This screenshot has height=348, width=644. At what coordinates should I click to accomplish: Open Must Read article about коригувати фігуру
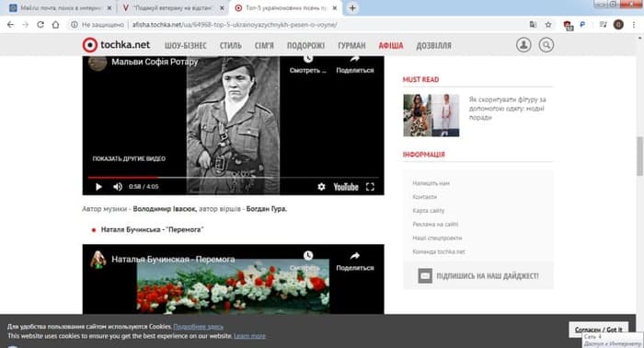[507, 109]
